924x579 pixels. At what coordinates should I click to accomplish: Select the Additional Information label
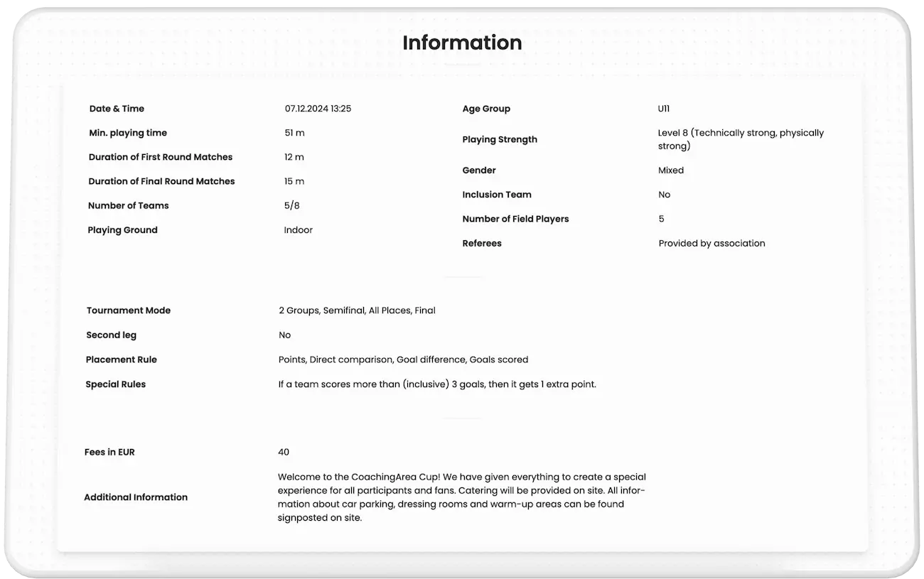coord(136,497)
